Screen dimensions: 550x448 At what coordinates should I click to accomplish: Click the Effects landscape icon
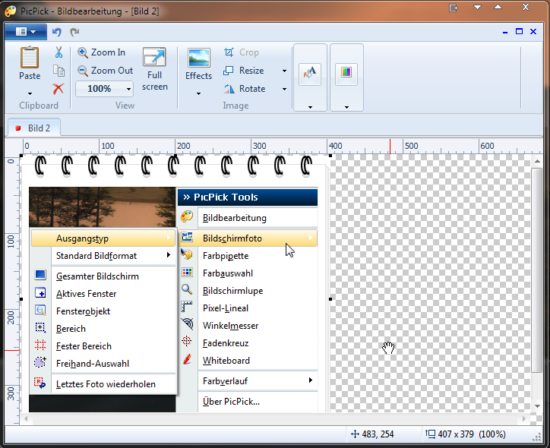pyautogui.click(x=199, y=58)
